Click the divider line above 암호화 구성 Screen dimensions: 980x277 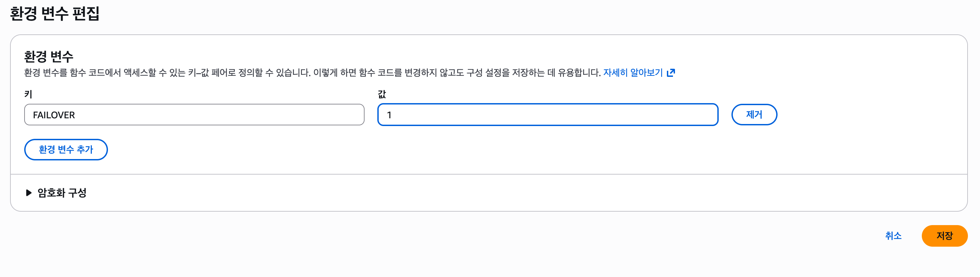[x=488, y=175]
